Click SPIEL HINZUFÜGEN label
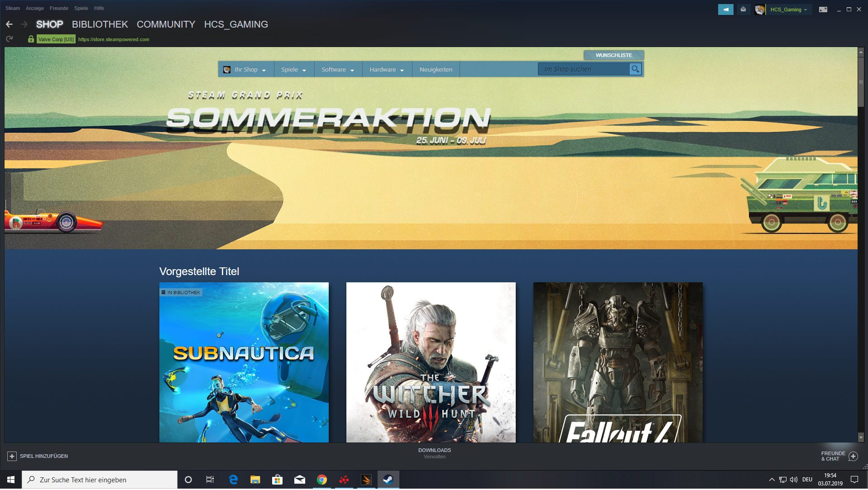868x490 pixels. (x=44, y=457)
